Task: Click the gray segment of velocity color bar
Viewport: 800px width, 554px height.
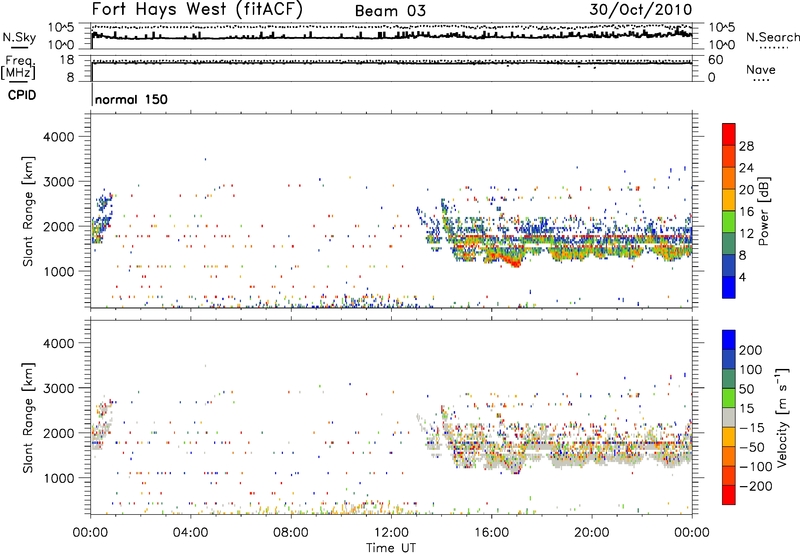Action: 729,417
